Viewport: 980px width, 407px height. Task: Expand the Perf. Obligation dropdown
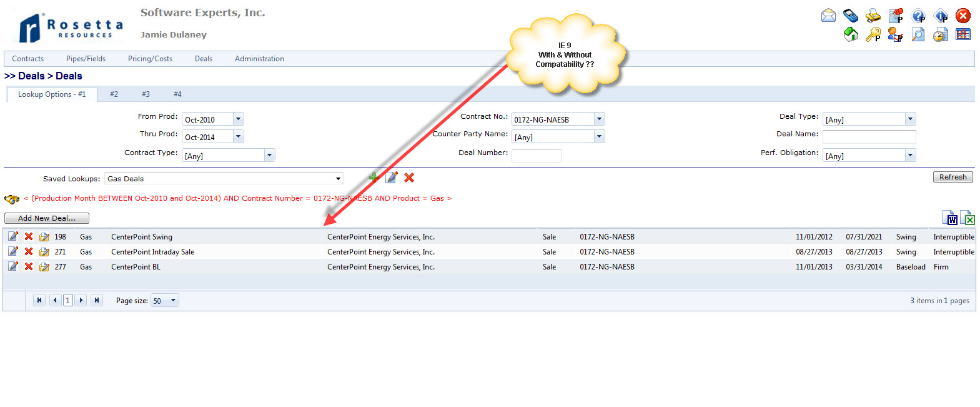pyautogui.click(x=910, y=155)
